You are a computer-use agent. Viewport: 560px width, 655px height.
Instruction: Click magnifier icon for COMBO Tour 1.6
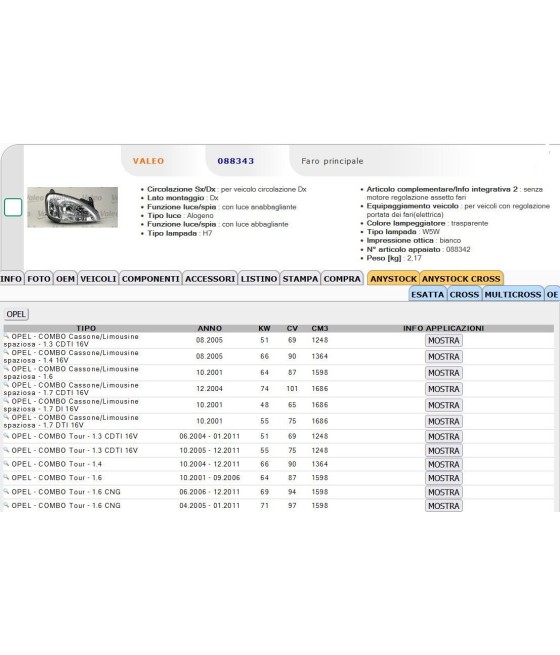tap(6, 477)
